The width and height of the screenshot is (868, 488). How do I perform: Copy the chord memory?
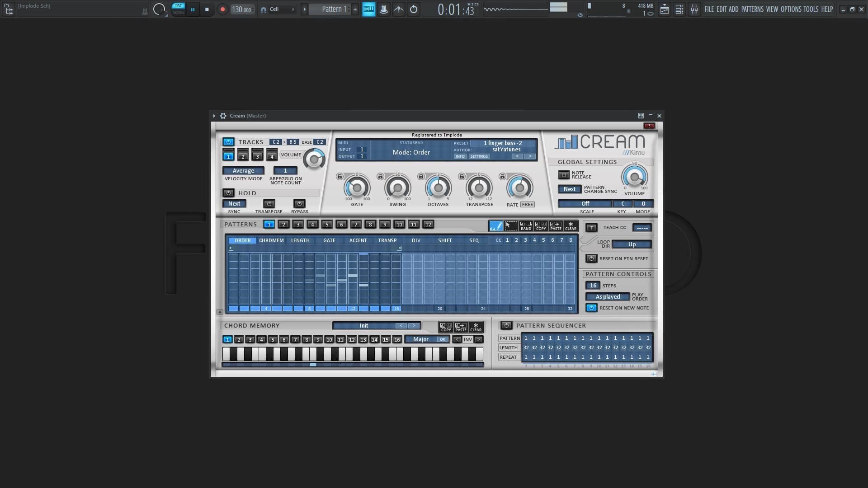[446, 327]
